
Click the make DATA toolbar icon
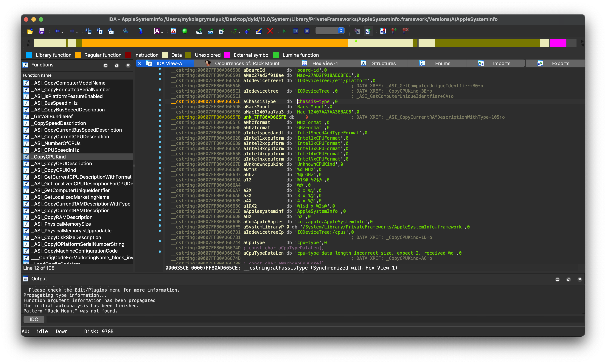coord(210,31)
